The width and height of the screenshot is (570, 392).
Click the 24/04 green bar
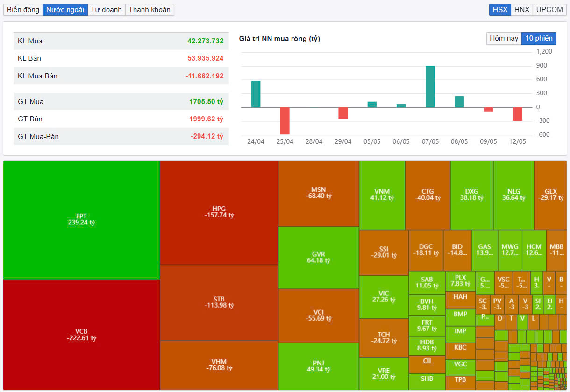256,94
